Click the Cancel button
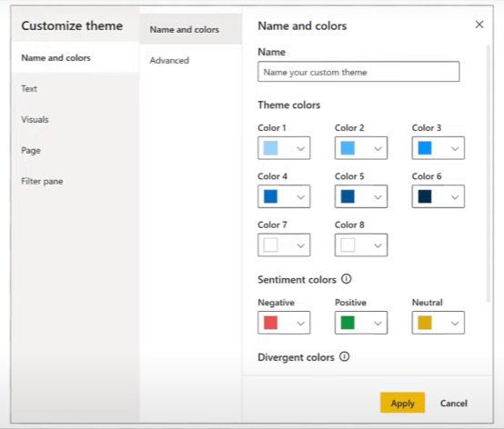Image resolution: width=504 pixels, height=429 pixels. pyautogui.click(x=454, y=403)
